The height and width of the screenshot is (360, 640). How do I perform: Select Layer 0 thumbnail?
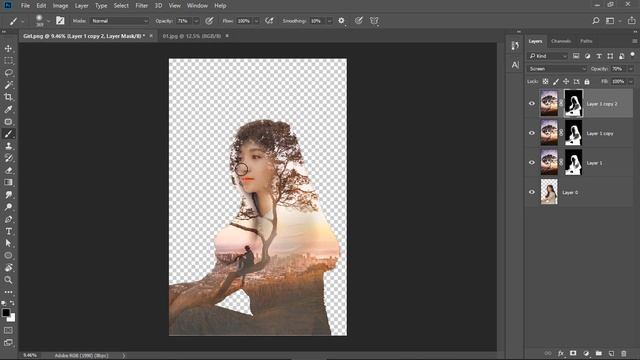pos(549,192)
